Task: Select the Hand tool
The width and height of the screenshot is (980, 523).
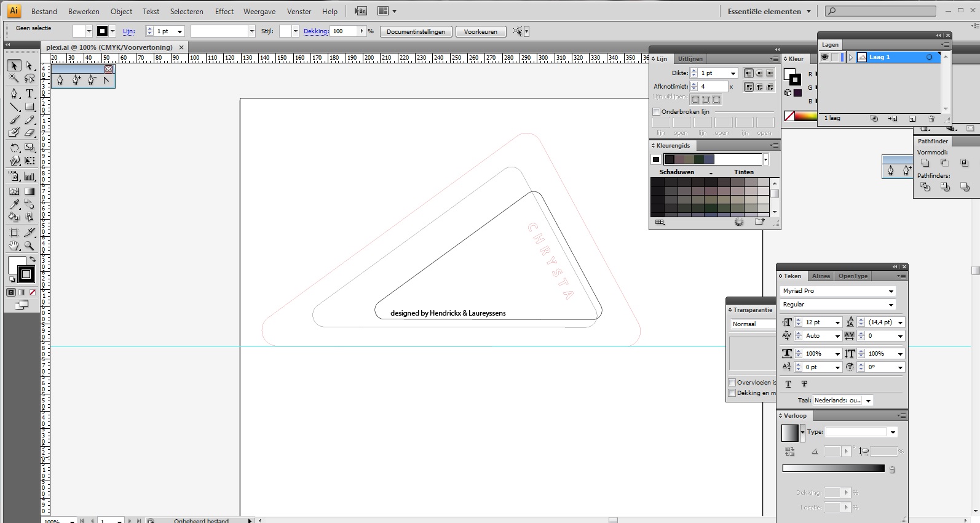Action: [14, 246]
